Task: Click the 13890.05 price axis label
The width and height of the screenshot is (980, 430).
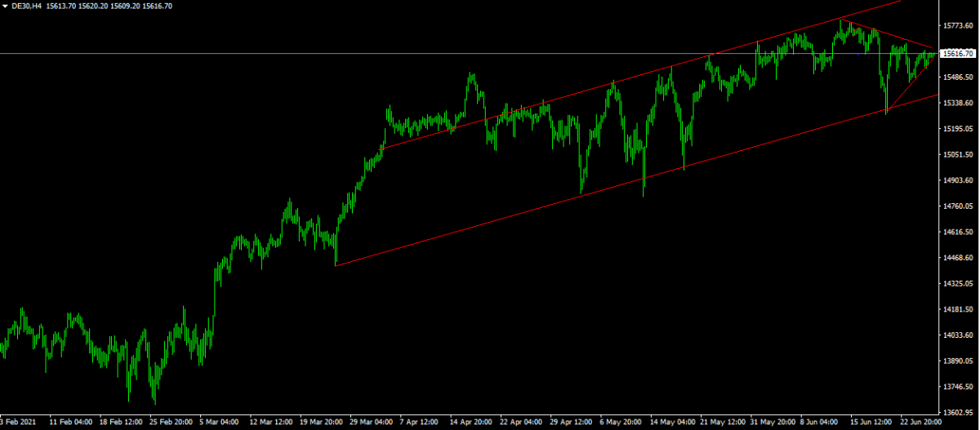Action: pyautogui.click(x=958, y=361)
